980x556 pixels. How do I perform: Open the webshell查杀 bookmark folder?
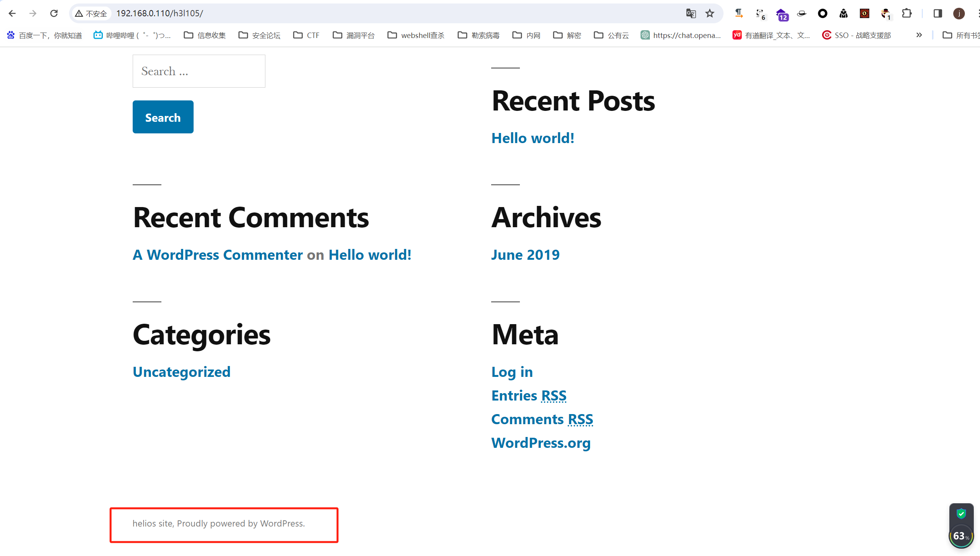(416, 35)
